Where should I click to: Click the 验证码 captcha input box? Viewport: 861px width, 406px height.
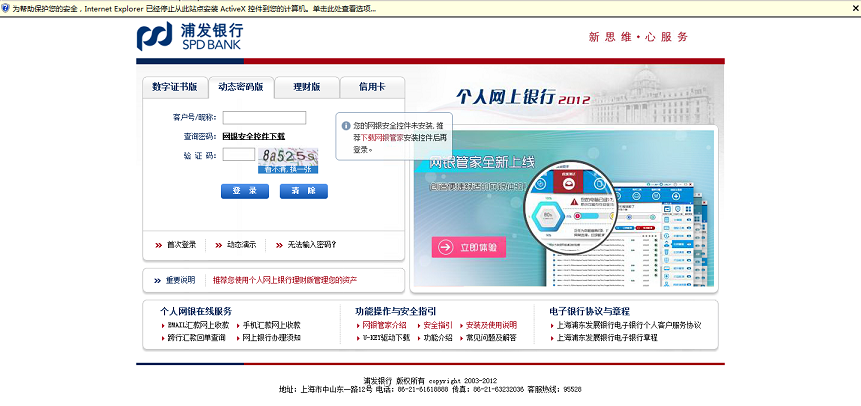tap(239, 155)
